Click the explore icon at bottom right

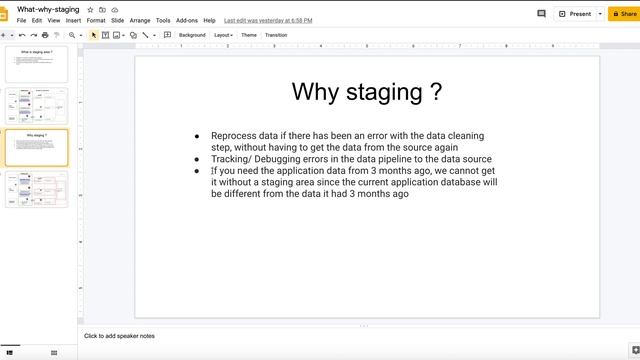[635, 350]
